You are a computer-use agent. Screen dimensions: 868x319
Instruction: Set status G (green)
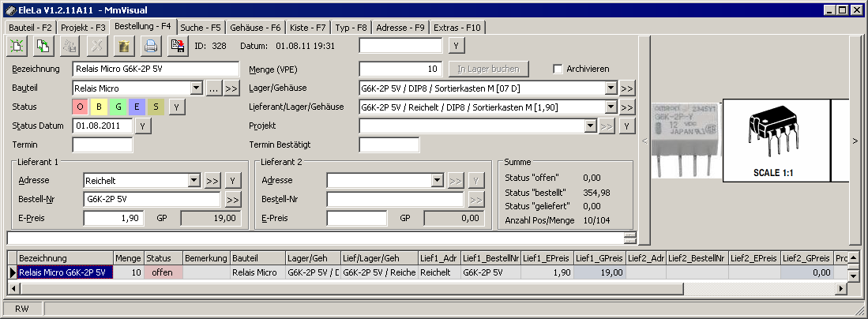coord(118,107)
